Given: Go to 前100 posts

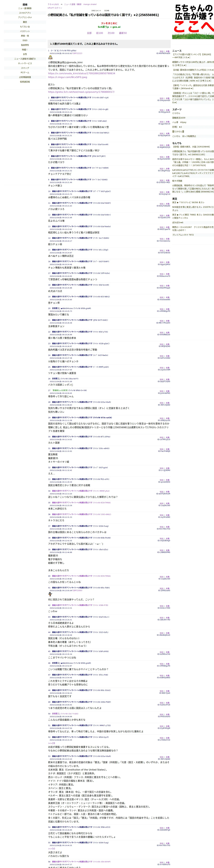Looking at the screenshot, I should click(100, 33).
